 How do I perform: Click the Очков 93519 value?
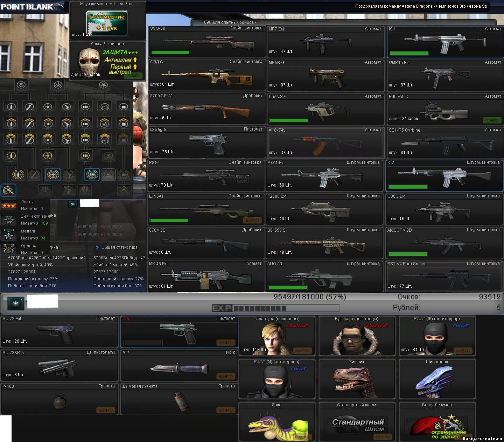tap(490, 297)
